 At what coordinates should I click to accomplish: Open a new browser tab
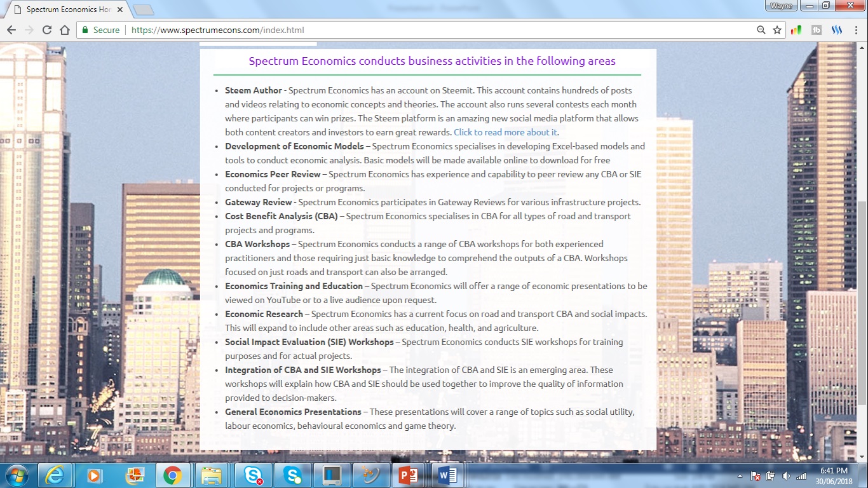point(144,10)
